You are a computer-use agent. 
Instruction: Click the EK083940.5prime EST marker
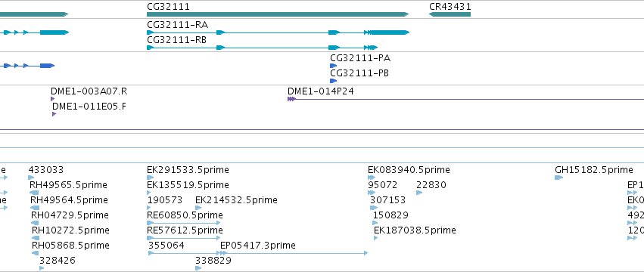pos(372,178)
